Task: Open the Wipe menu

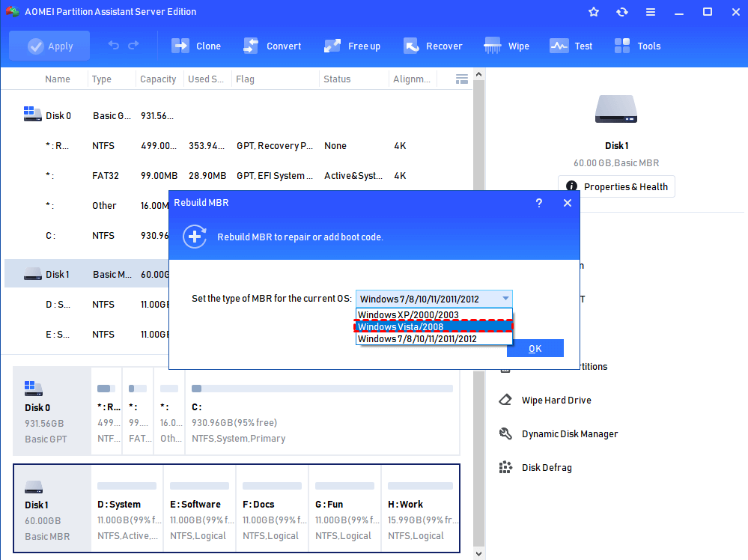Action: pos(507,46)
